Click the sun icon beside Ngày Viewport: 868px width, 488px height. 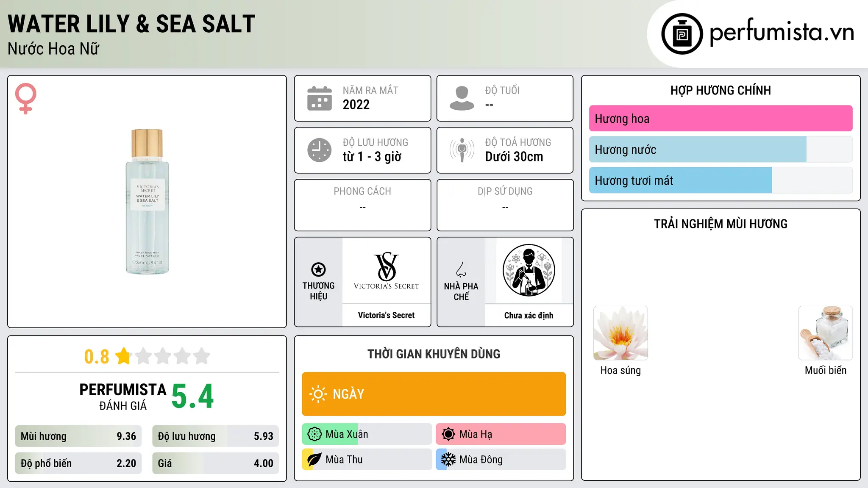318,394
